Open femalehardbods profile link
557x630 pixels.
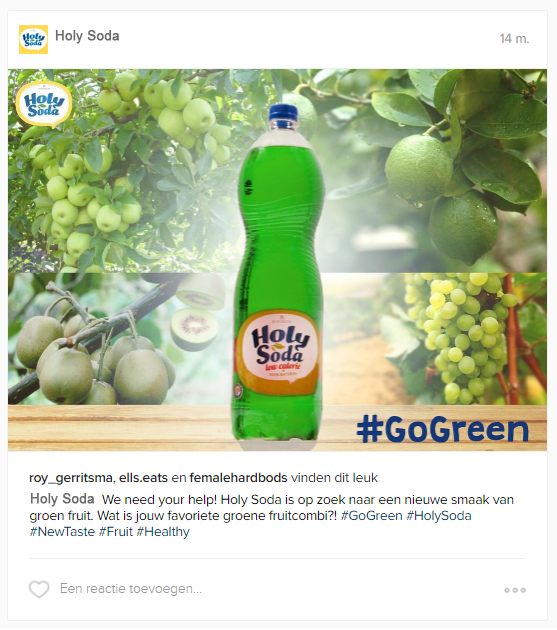238,478
